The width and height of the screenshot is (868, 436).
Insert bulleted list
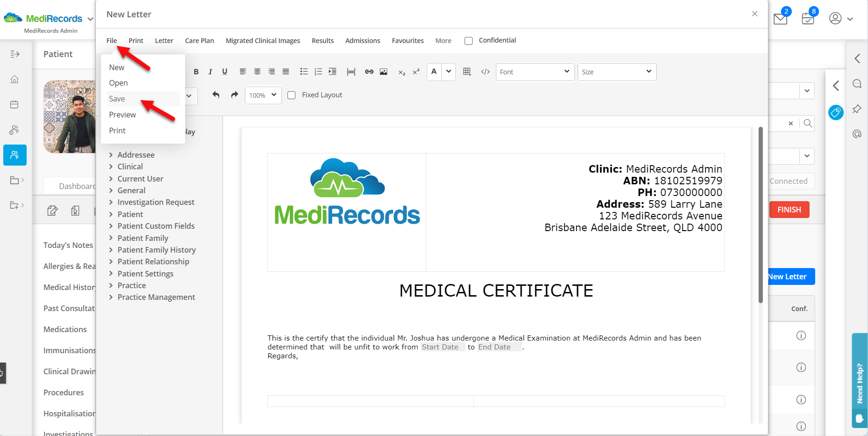click(x=304, y=72)
